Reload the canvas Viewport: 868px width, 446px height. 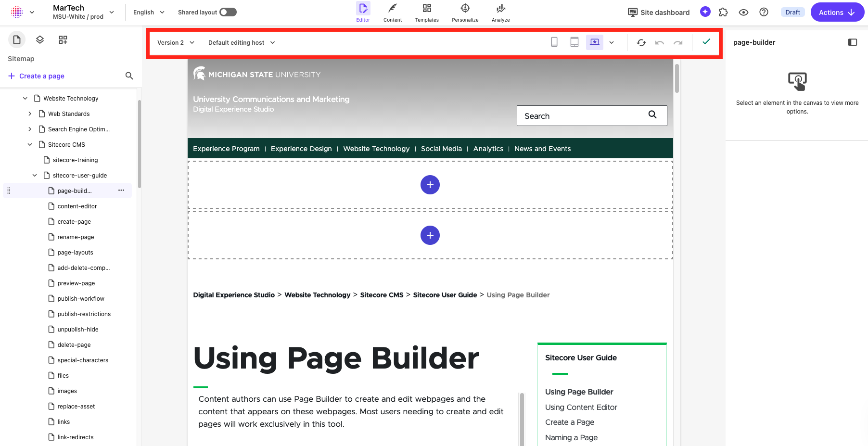point(641,42)
